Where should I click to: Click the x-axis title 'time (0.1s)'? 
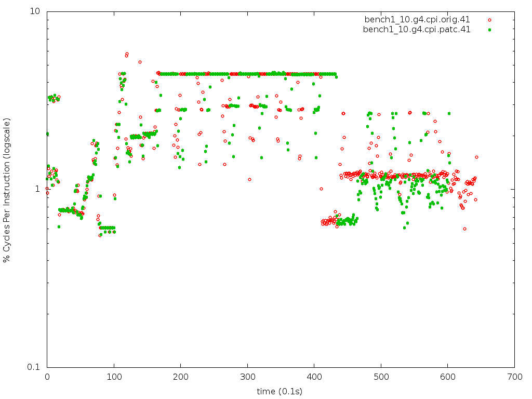pyautogui.click(x=280, y=391)
